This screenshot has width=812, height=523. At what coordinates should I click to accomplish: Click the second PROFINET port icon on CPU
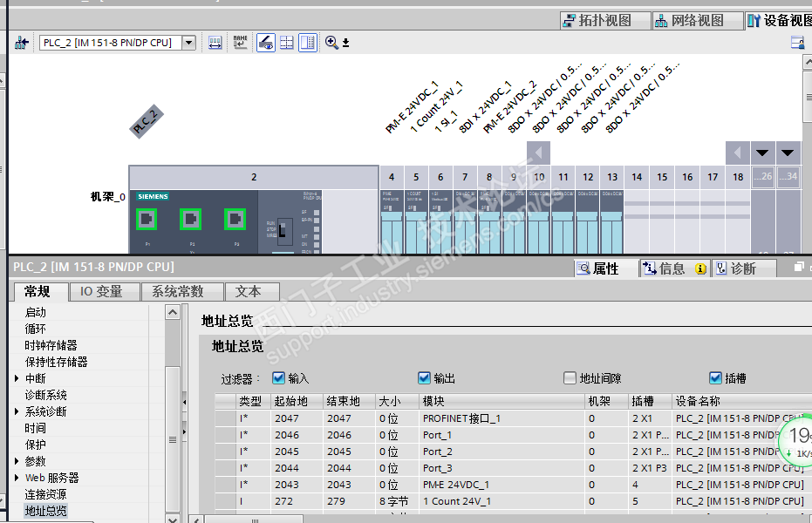click(190, 220)
